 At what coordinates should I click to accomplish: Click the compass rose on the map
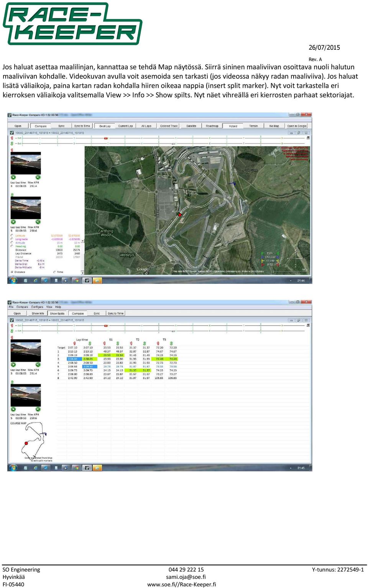click(296, 259)
